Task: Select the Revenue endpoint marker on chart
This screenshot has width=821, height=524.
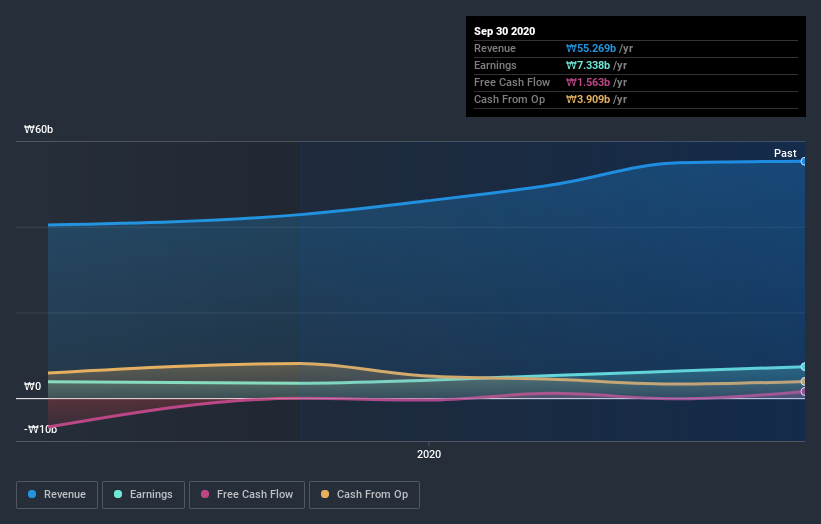Action: 803,161
